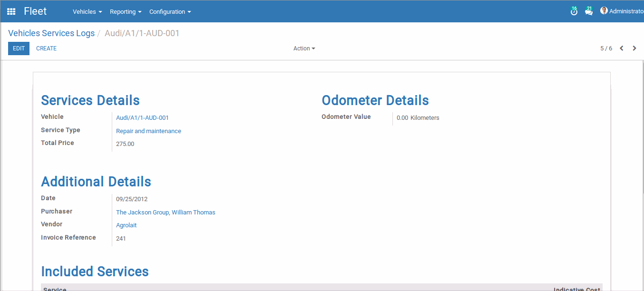644x291 pixels.
Task: Expand the Configuration menu
Action: click(170, 11)
